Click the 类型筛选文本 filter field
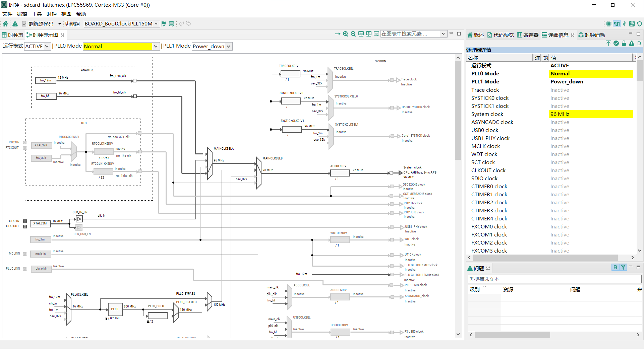 554,279
